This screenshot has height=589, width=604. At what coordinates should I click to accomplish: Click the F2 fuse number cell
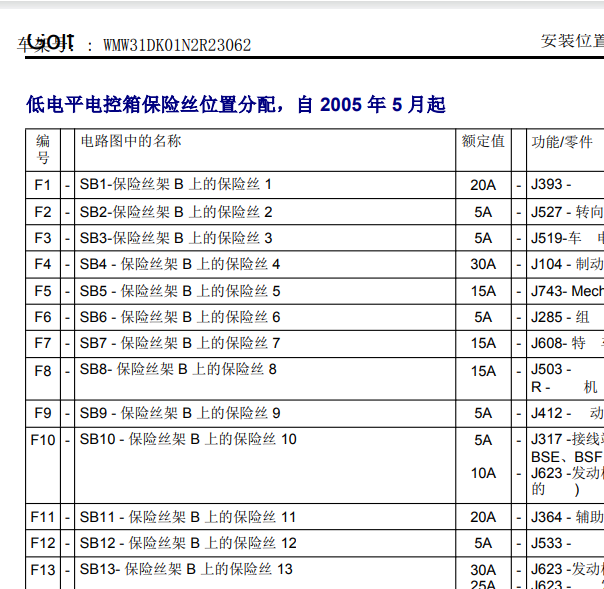43,212
